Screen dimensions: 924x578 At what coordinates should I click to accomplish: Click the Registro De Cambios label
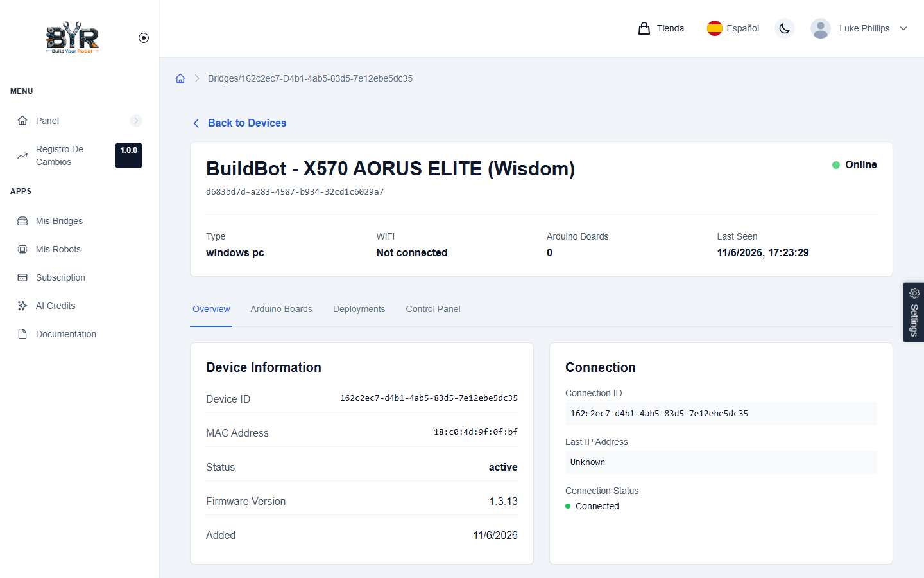(60, 155)
